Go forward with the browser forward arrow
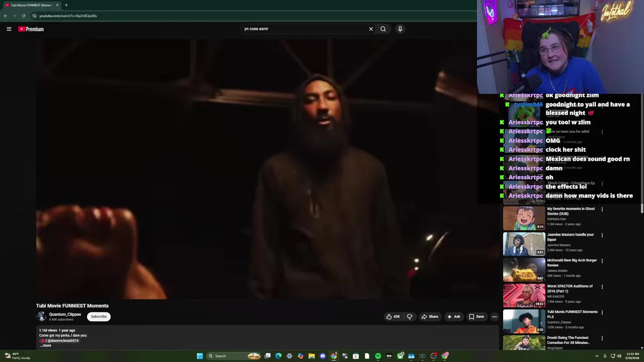The image size is (644, 362). (x=14, y=16)
